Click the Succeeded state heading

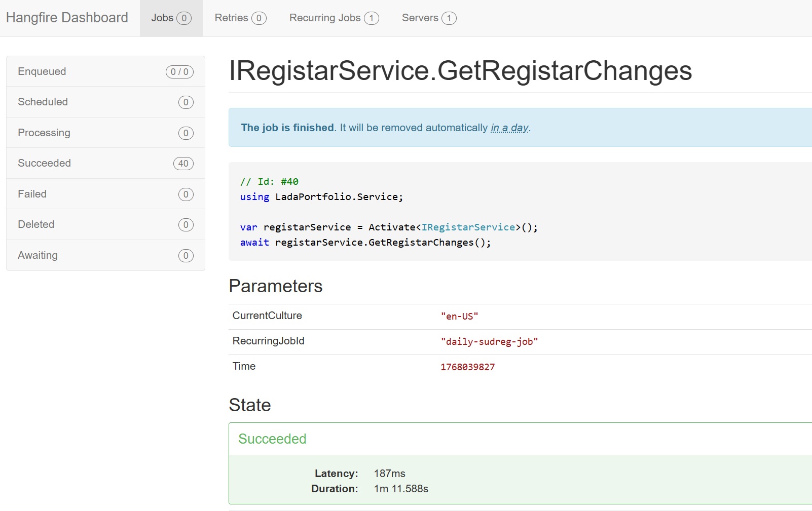coord(272,439)
